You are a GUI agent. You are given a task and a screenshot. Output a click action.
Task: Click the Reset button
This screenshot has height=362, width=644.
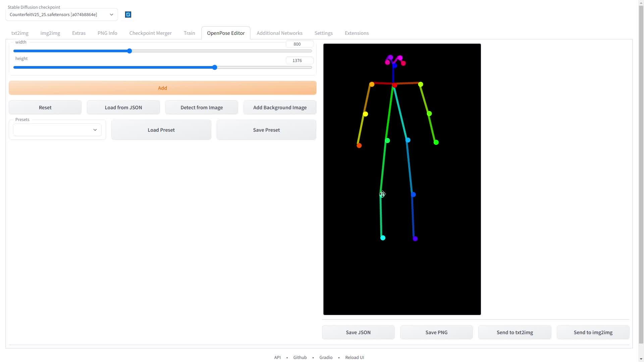[x=45, y=107]
